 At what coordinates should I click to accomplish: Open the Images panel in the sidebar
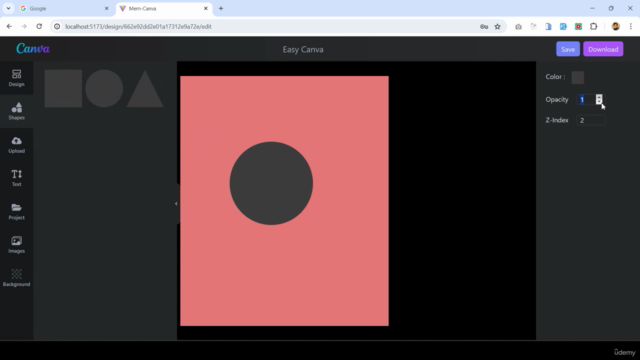(16, 245)
